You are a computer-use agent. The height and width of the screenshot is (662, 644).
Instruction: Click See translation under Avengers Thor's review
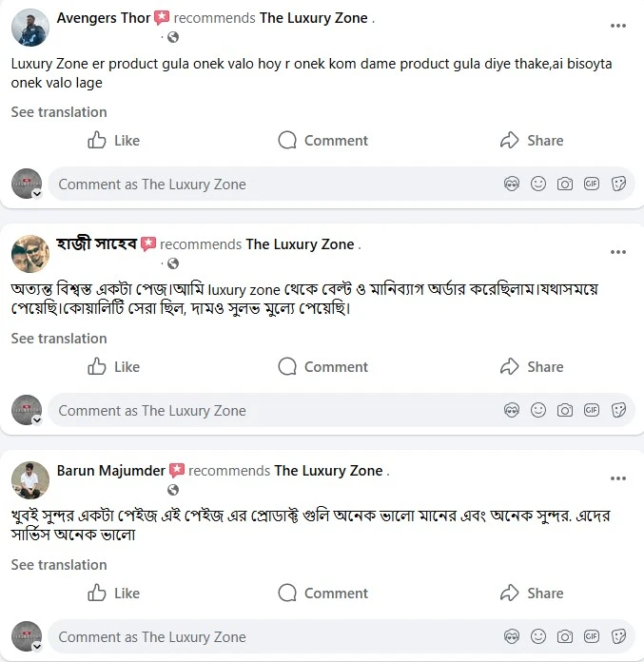(x=59, y=112)
